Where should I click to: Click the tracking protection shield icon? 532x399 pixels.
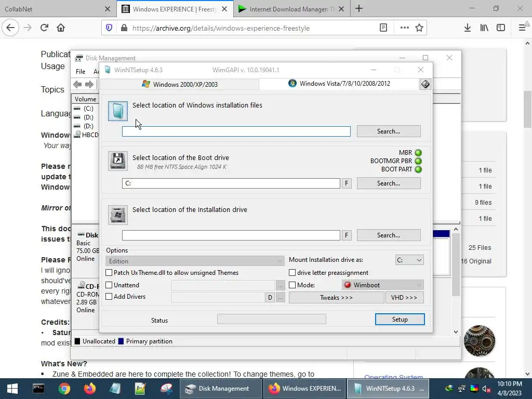(109, 28)
